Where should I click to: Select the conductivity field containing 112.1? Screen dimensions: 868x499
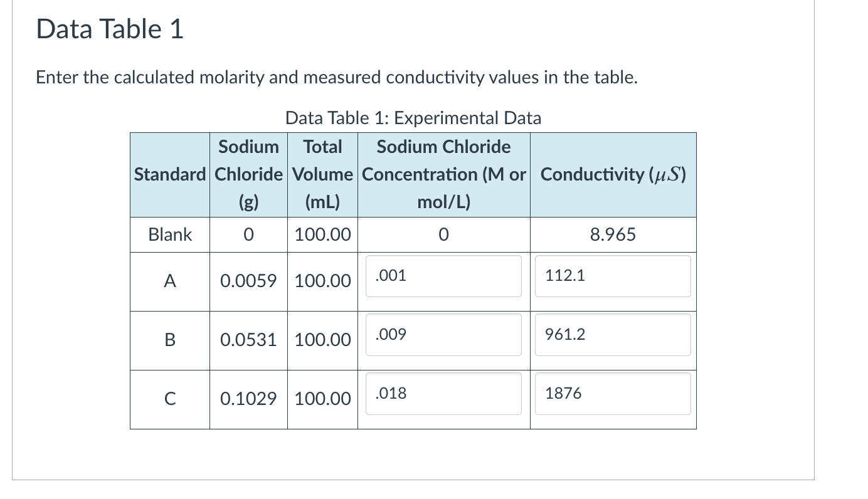613,276
